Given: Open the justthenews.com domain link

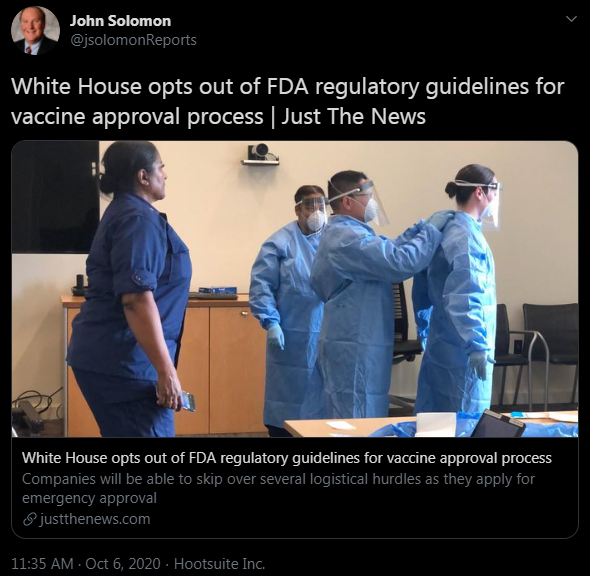Looking at the screenshot, I should click(94, 519).
